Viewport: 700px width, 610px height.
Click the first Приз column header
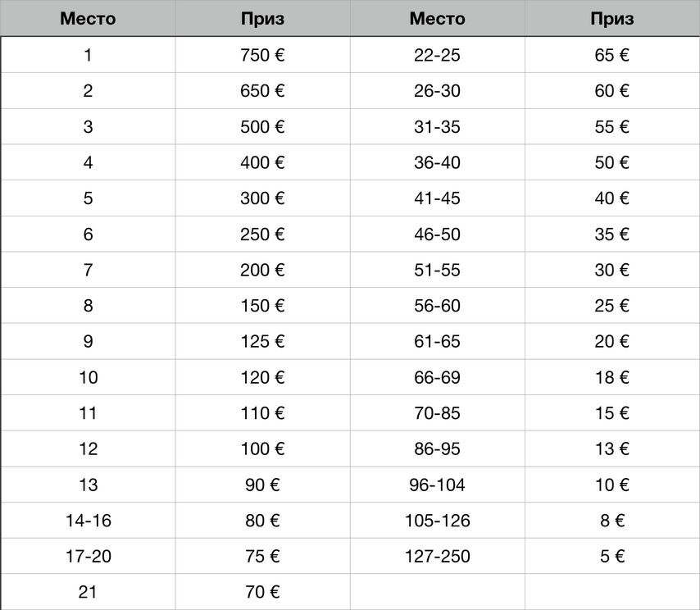tap(262, 18)
